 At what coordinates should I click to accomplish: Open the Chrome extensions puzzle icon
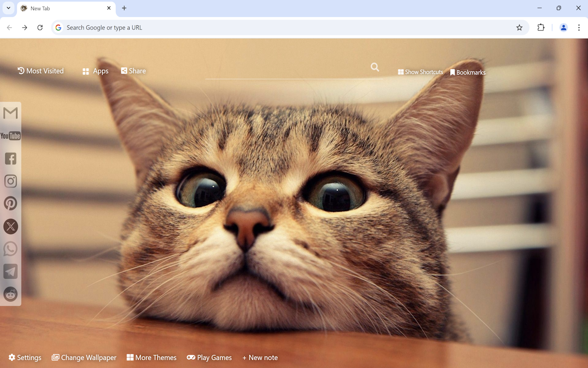[541, 28]
